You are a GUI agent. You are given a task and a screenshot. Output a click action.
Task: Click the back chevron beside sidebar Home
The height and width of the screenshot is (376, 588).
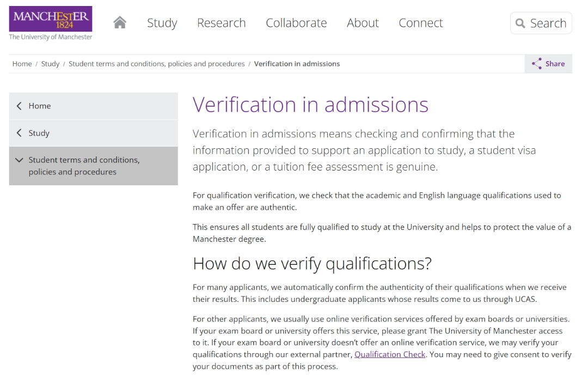pyautogui.click(x=19, y=106)
